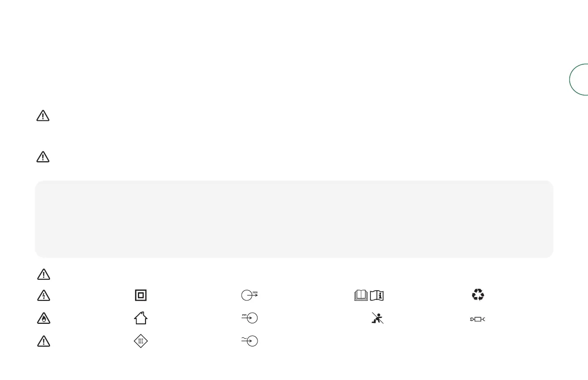Click the open book manual icon
Screen dimensions: 588x380
[x=358, y=296]
